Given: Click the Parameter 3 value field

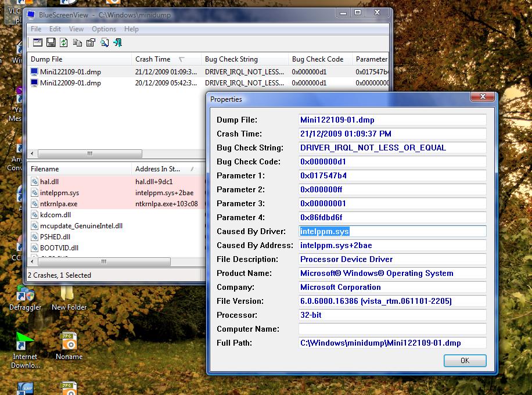Looking at the screenshot, I should point(392,203).
